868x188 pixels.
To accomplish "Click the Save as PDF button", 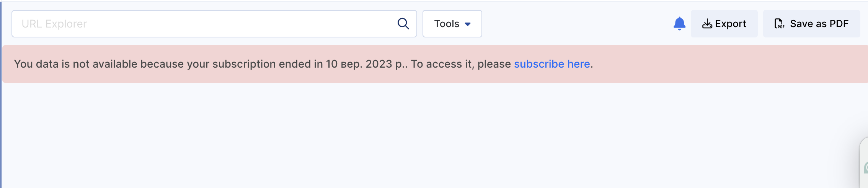I will [811, 24].
